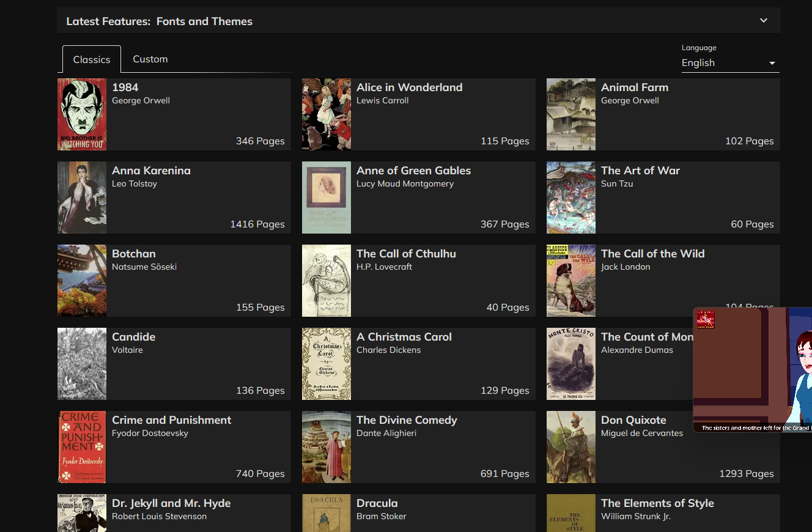Open the Language dropdown
Screen dimensions: 812x532
[x=730, y=63]
